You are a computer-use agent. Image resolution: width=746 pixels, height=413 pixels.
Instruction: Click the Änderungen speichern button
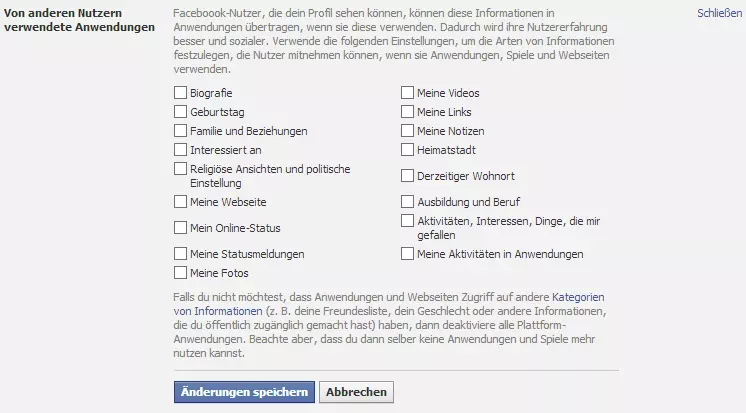(244, 392)
